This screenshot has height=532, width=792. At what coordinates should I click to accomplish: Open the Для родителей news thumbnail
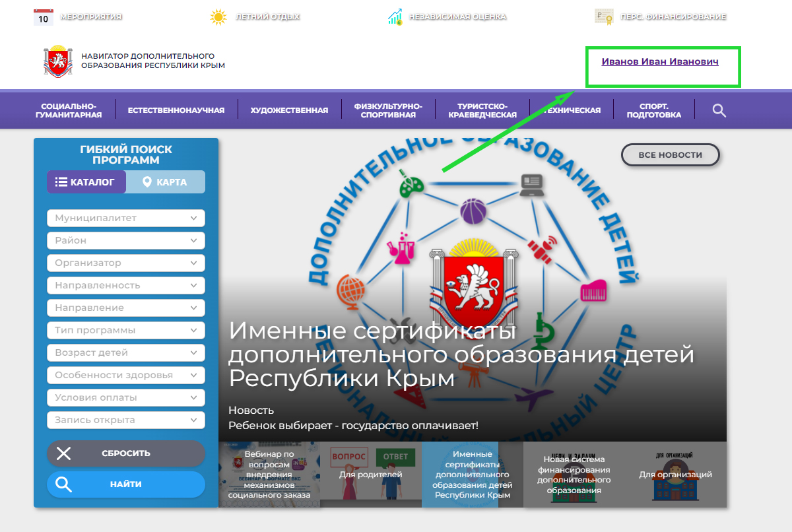coord(370,475)
